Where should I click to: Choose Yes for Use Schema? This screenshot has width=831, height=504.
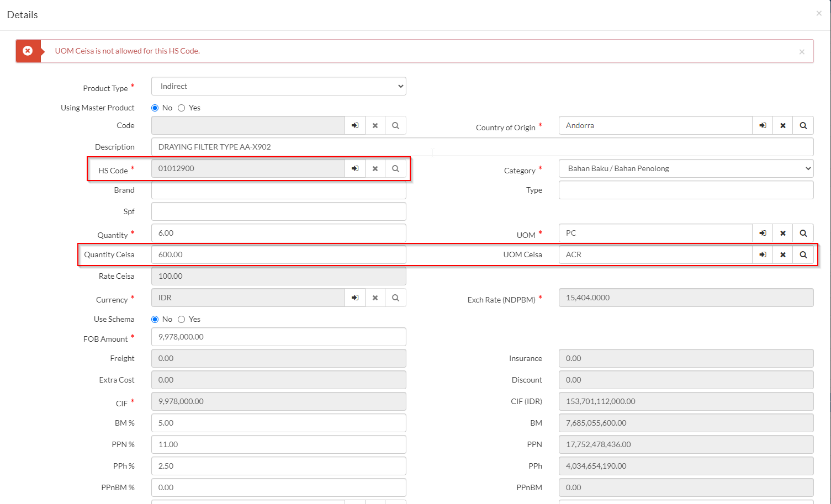[182, 319]
